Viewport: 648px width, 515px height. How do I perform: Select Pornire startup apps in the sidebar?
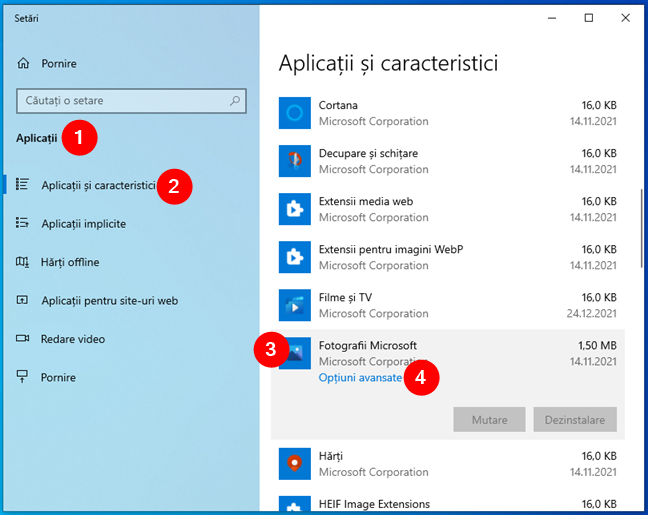(x=58, y=377)
